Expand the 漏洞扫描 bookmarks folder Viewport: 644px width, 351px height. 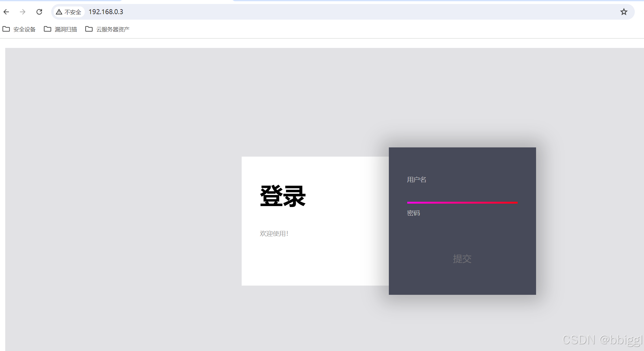(x=60, y=29)
